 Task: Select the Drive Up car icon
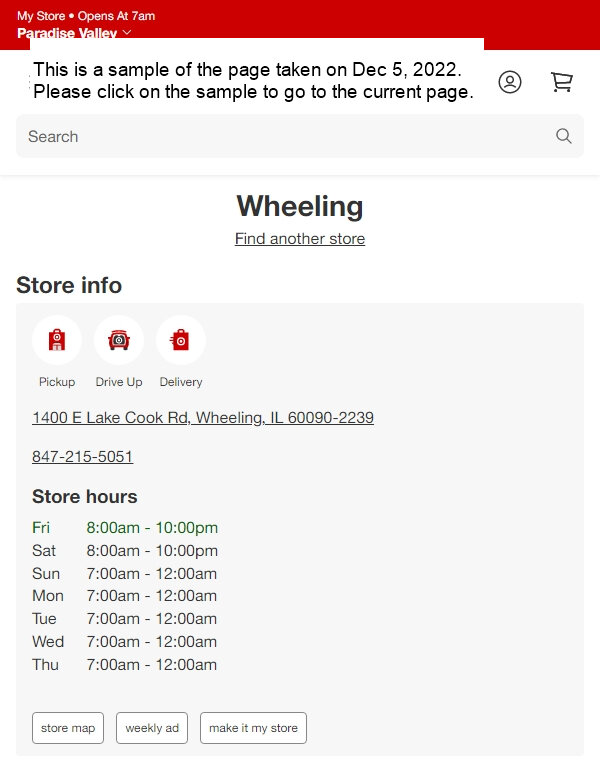[119, 340]
